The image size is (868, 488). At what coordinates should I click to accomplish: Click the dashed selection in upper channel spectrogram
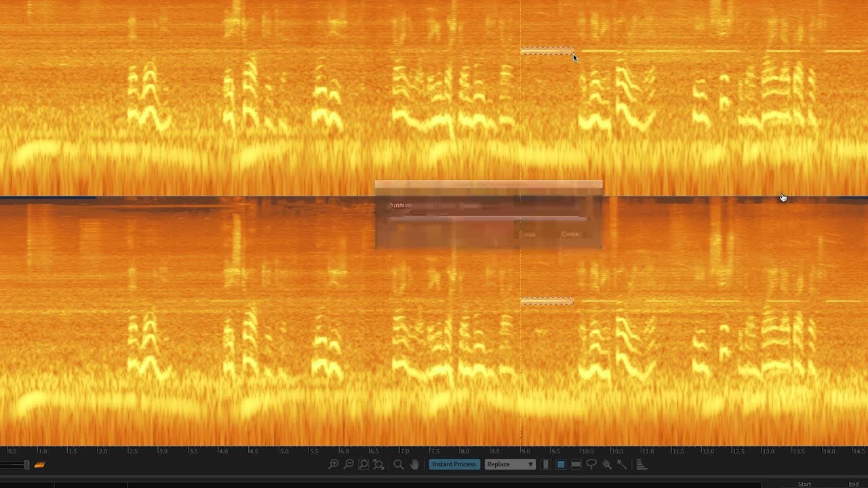point(547,51)
